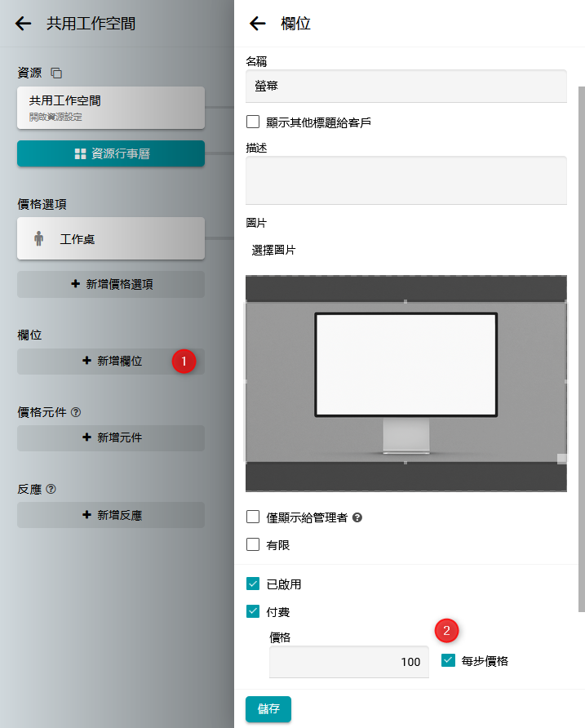Click person icon on 工作桌 card
The width and height of the screenshot is (585, 728).
pyautogui.click(x=38, y=239)
